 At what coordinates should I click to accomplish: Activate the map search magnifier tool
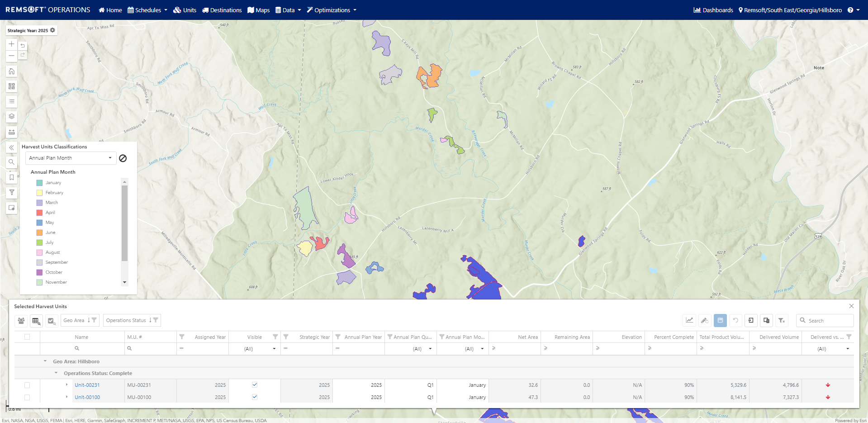pos(11,162)
